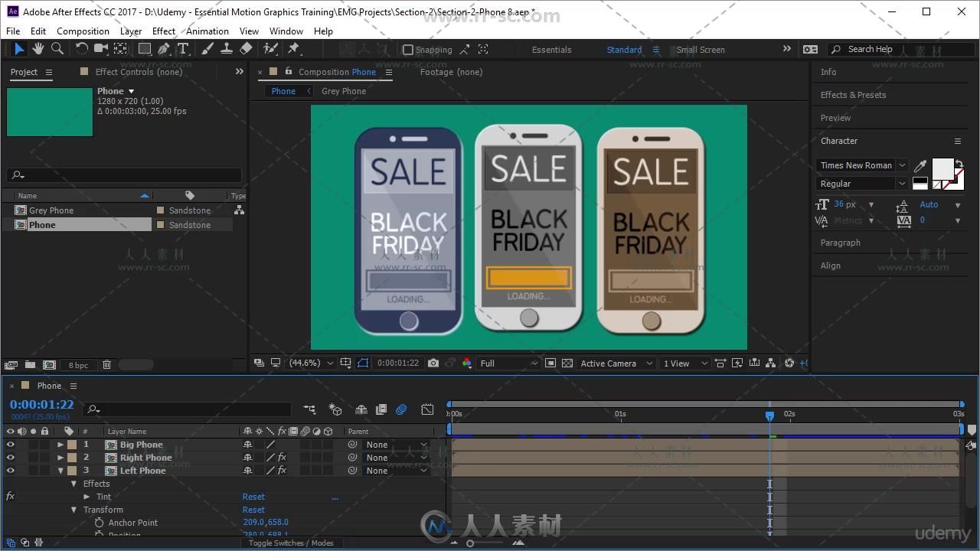Viewport: 980px width, 551px height.
Task: Create a new folder in Project panel
Action: pos(30,365)
